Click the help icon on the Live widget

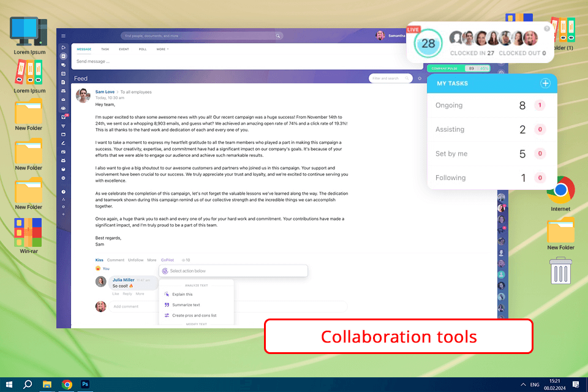pyautogui.click(x=547, y=29)
